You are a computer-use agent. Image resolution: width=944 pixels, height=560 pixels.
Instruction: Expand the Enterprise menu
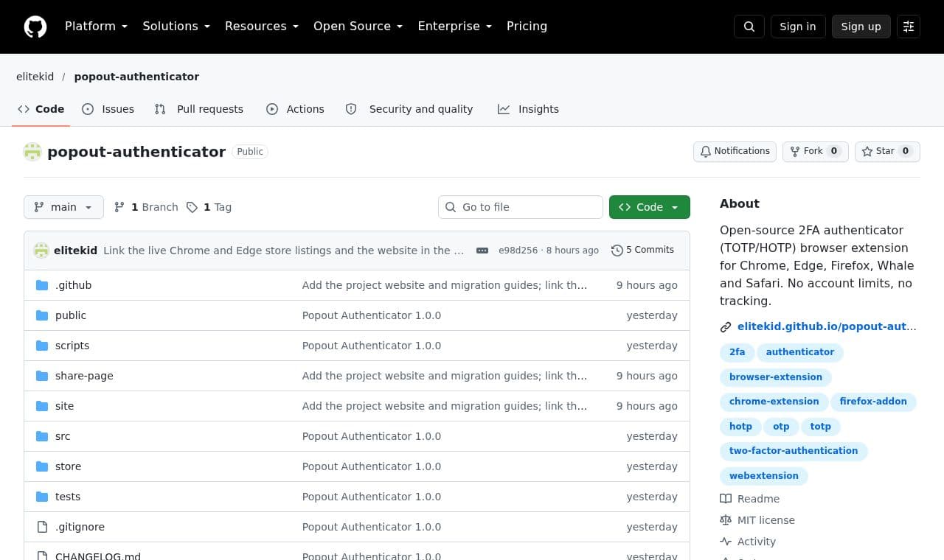pyautogui.click(x=455, y=27)
